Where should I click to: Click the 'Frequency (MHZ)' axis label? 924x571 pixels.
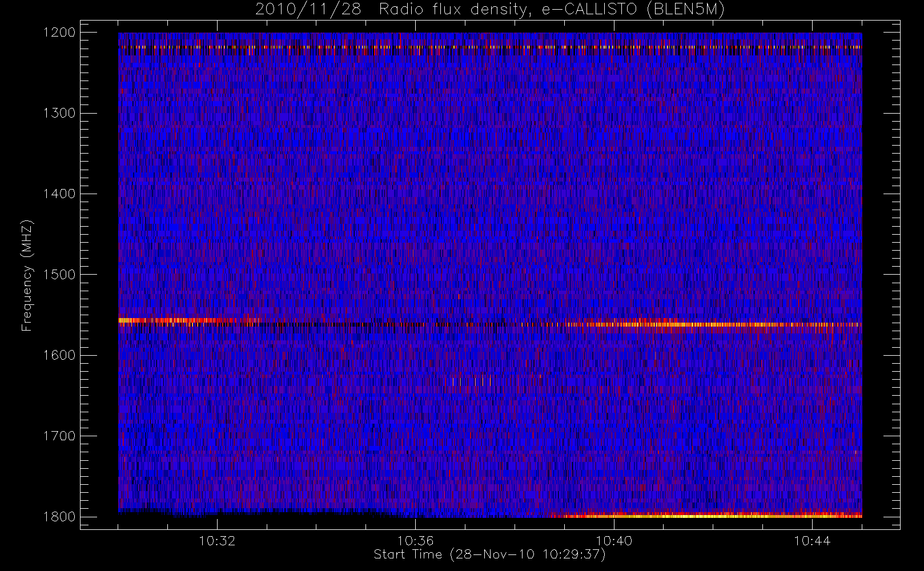pos(26,275)
